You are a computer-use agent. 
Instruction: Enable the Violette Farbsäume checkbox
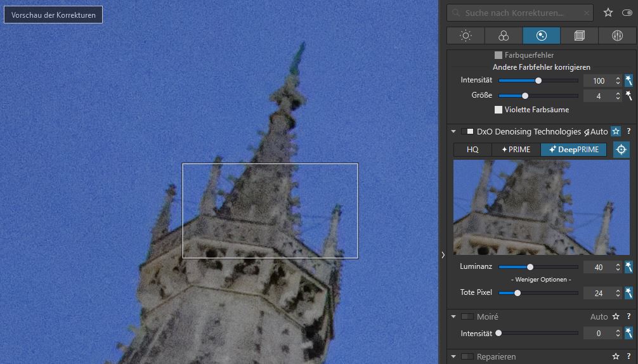point(498,110)
